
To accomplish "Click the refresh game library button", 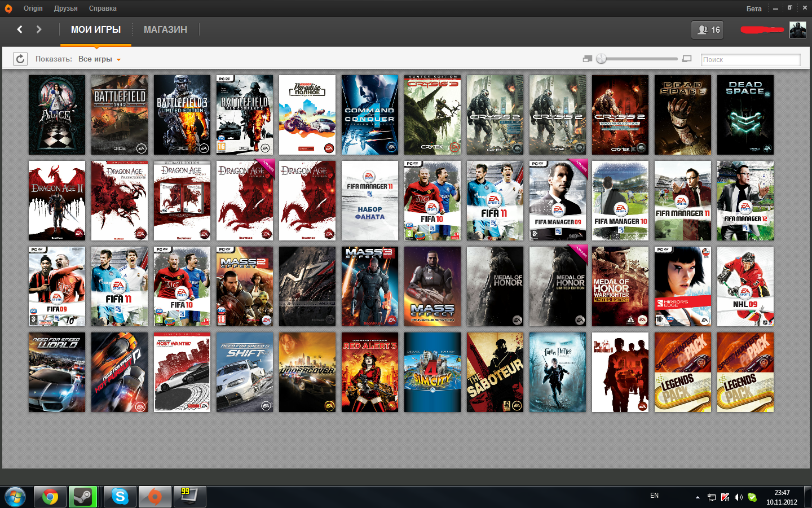I will [20, 59].
